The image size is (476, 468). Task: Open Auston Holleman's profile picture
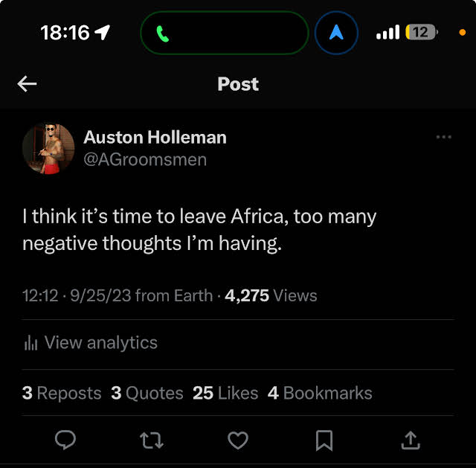[x=48, y=149]
